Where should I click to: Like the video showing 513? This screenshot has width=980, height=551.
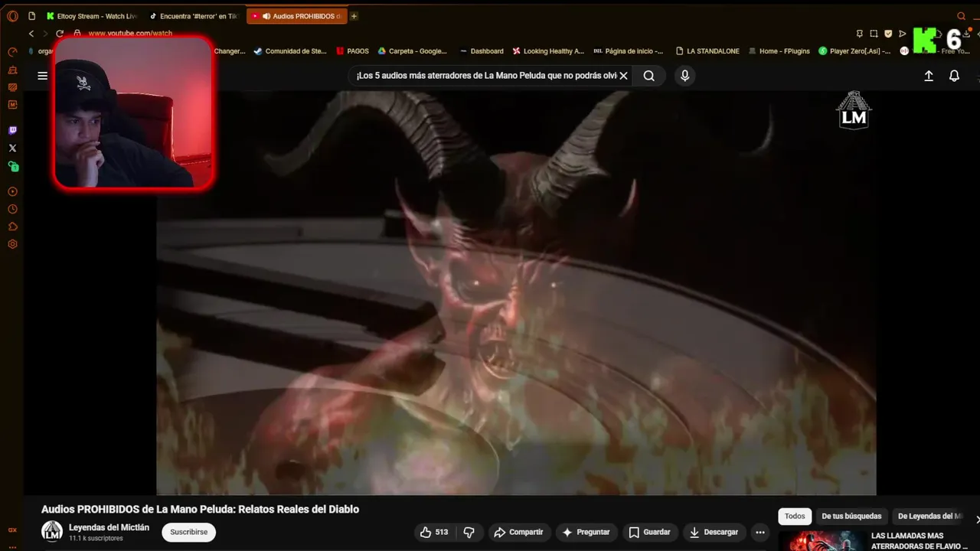click(x=435, y=532)
